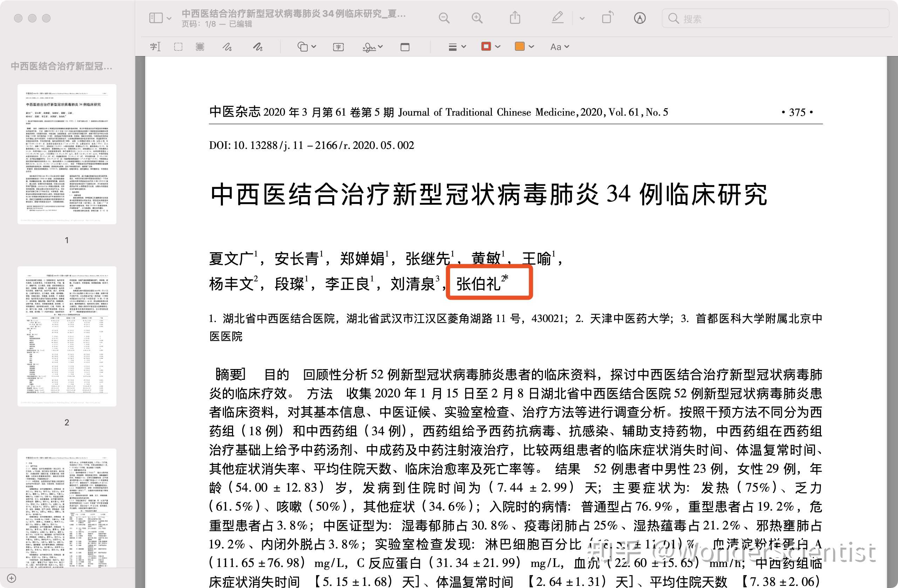This screenshot has height=588, width=898.
Task: Click the journal header 中医杂志 2020 line
Action: tap(439, 112)
